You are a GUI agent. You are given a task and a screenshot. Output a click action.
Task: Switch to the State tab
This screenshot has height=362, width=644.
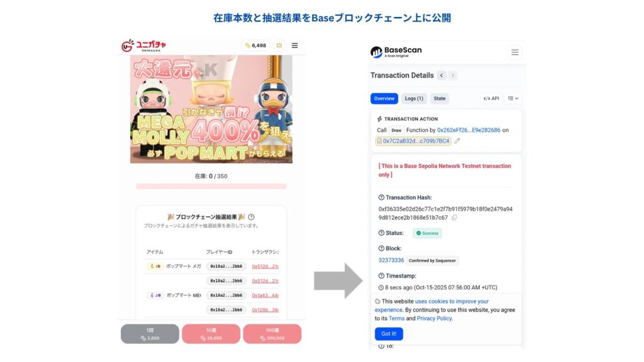click(x=440, y=99)
